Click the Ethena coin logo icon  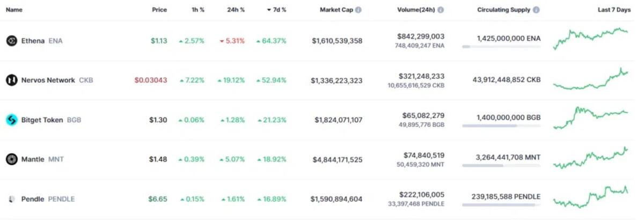(11, 41)
